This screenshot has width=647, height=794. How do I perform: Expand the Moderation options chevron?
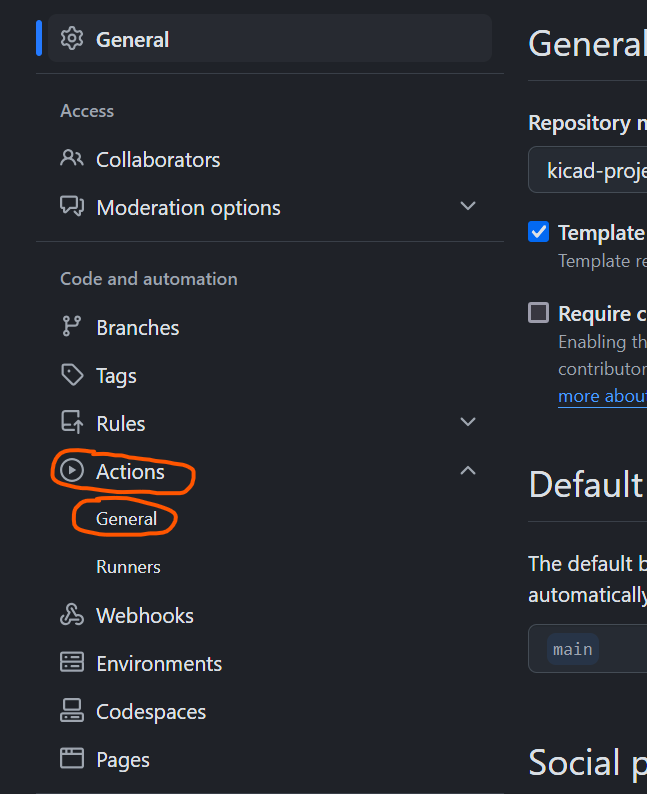(467, 206)
